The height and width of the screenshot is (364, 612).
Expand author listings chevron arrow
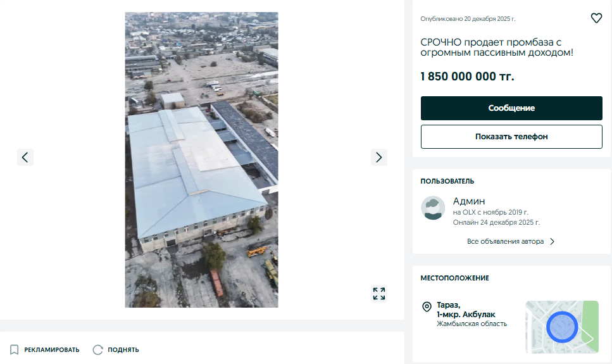click(x=552, y=241)
